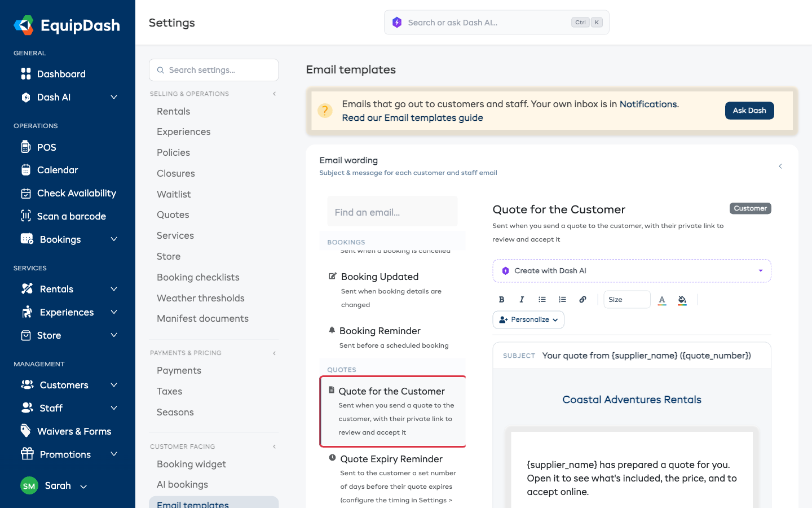Select the Quote Expiry Reminder template

point(392,479)
